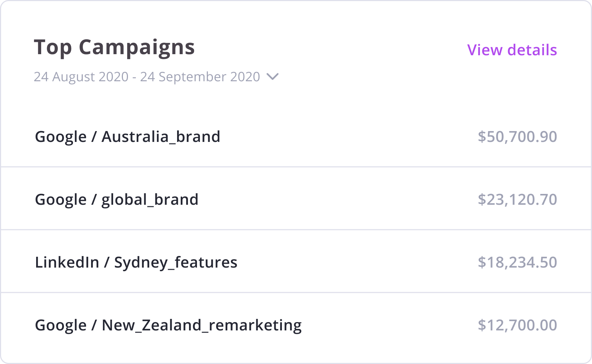Click the $23,120.70 amount
Image resolution: width=592 pixels, height=364 pixels.
pyautogui.click(x=517, y=200)
